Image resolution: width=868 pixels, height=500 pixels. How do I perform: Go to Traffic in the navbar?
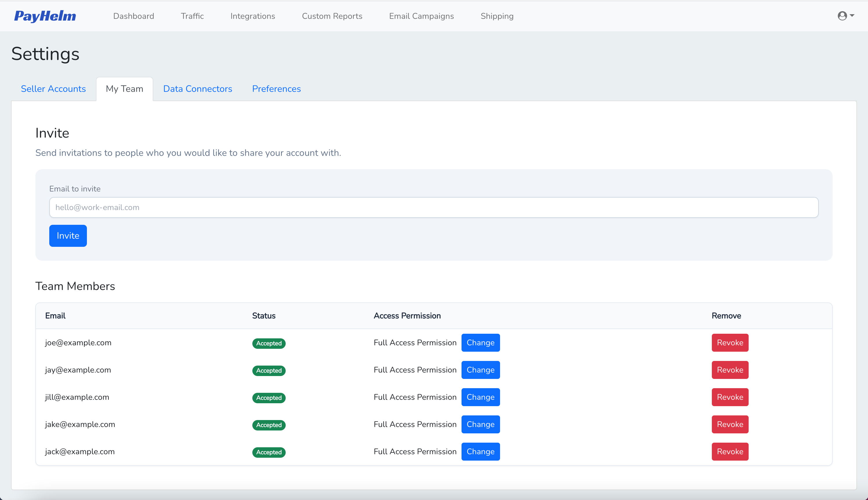coord(192,16)
